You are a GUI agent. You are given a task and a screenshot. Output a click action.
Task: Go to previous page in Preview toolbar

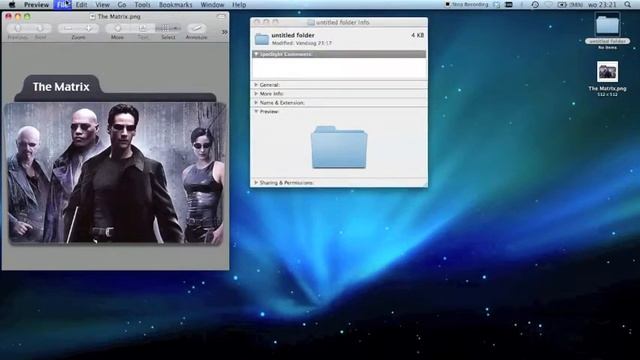click(x=18, y=28)
